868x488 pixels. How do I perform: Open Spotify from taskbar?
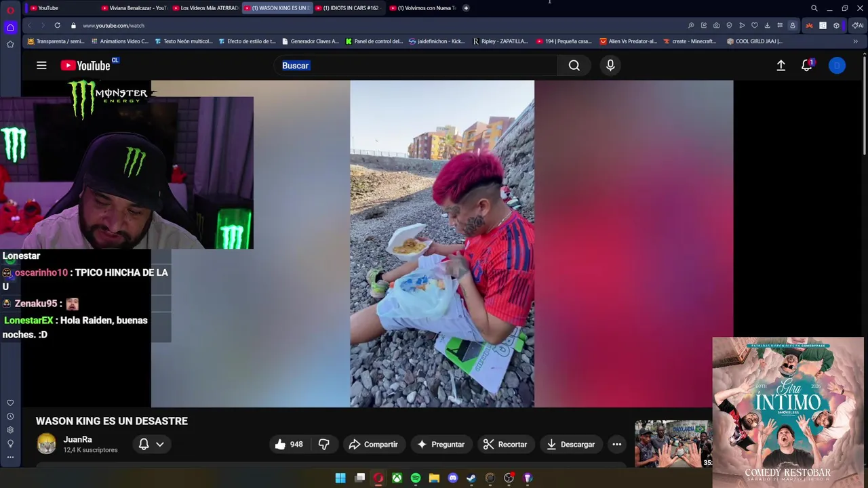(x=416, y=478)
